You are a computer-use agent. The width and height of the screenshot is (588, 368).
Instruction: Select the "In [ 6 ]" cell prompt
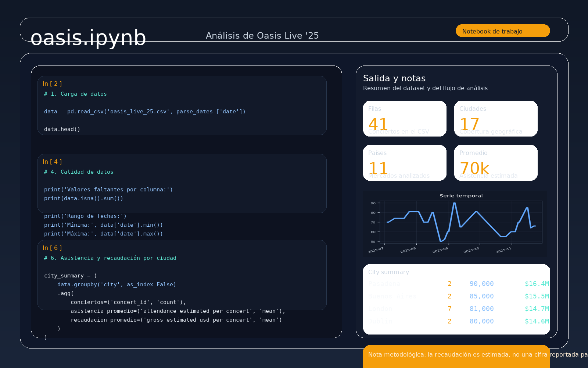click(52, 248)
